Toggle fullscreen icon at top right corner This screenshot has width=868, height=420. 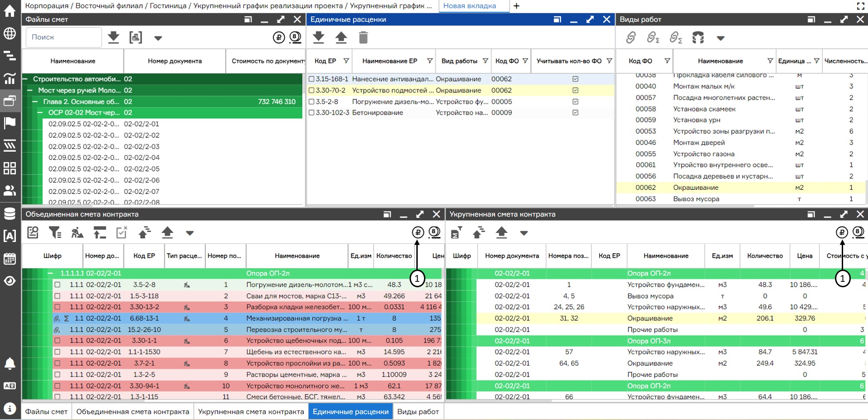(860, 6)
